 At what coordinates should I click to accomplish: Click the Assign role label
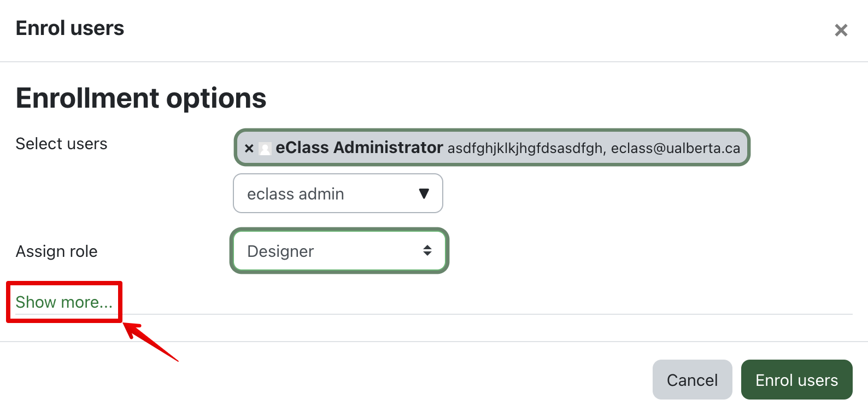56,251
